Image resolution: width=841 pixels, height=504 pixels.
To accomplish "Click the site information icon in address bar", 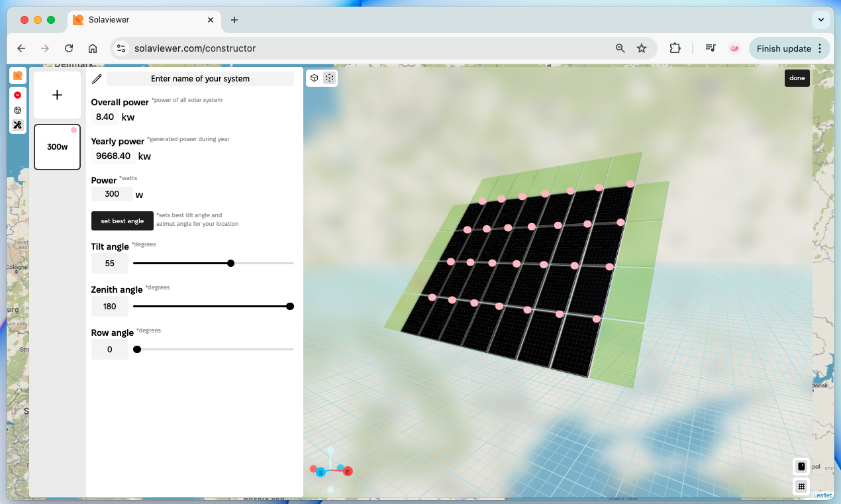I will [121, 48].
